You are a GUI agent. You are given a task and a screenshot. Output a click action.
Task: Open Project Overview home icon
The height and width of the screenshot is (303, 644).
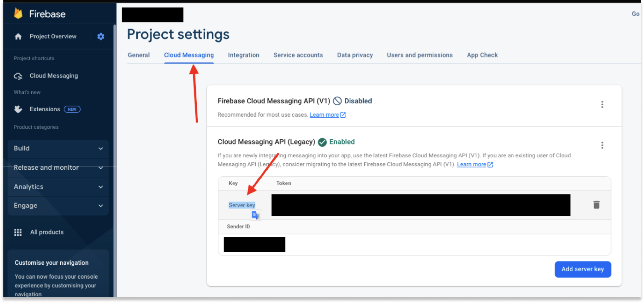[18, 36]
